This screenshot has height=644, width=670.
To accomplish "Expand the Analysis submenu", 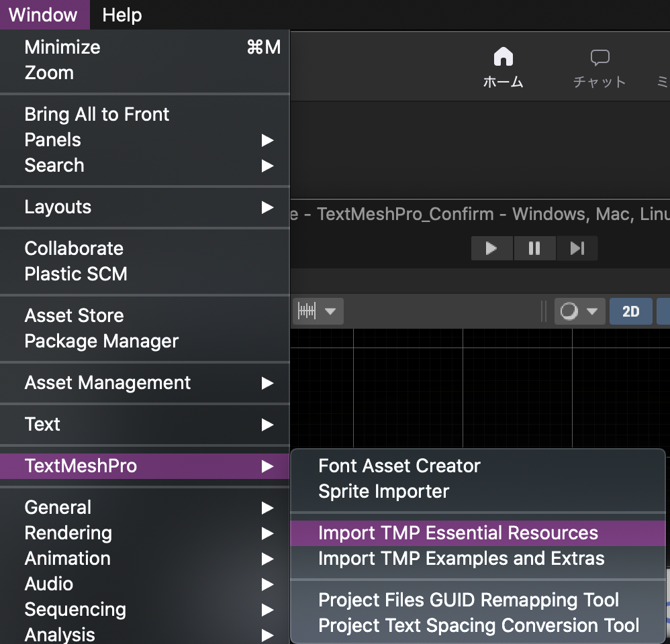I will click(x=145, y=634).
